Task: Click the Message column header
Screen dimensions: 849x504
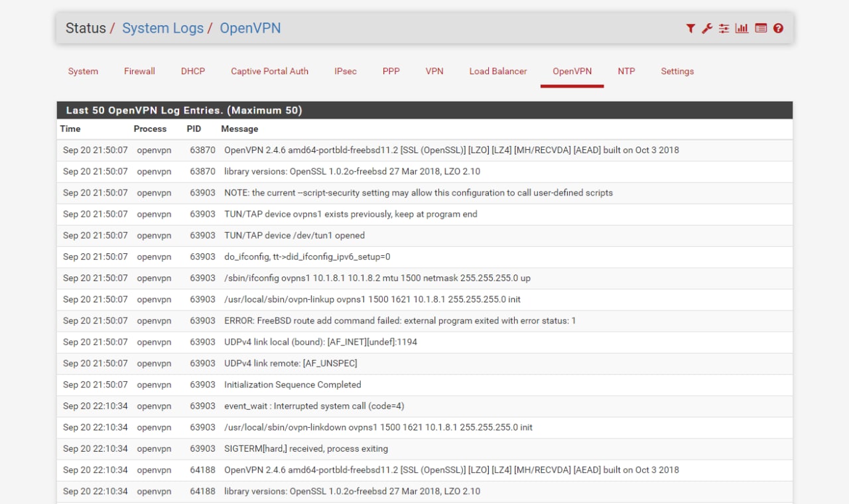Action: [x=239, y=129]
